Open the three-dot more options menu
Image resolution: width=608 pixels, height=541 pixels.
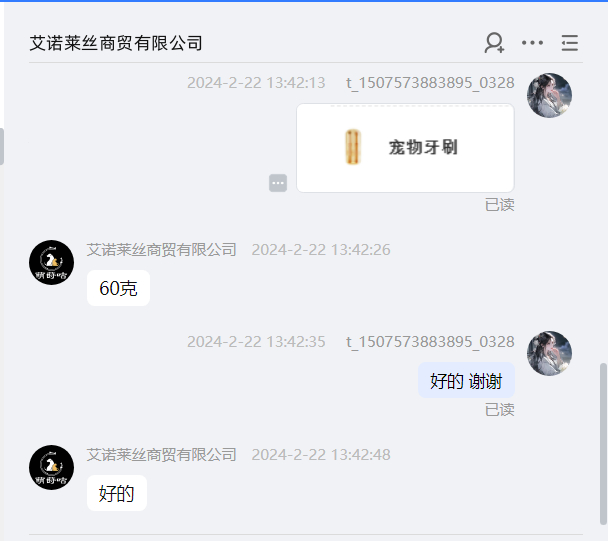click(532, 43)
